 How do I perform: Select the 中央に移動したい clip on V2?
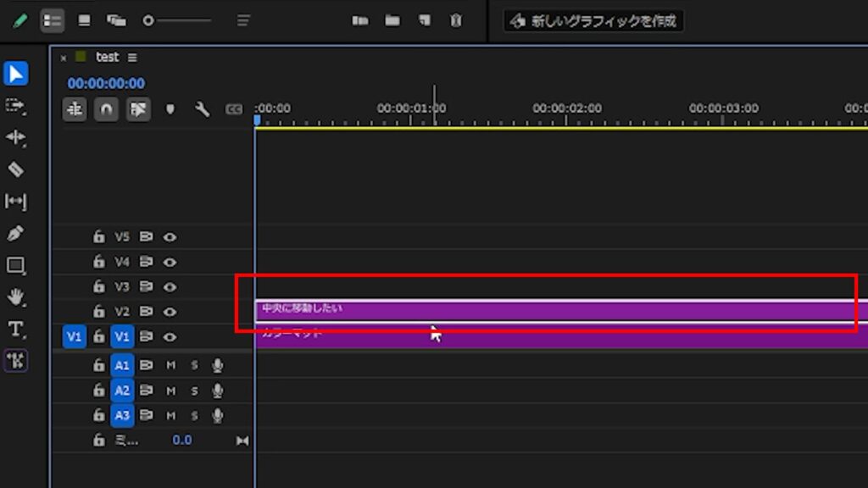561,311
